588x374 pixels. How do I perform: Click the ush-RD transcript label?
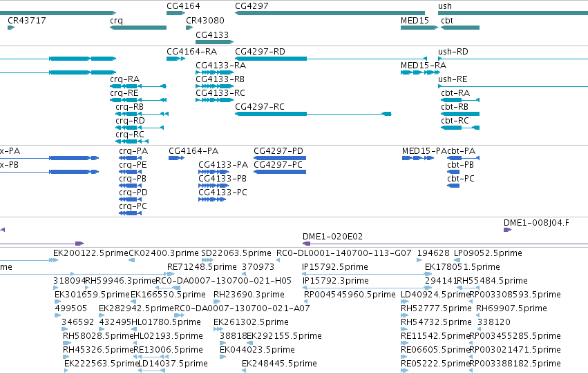(453, 51)
